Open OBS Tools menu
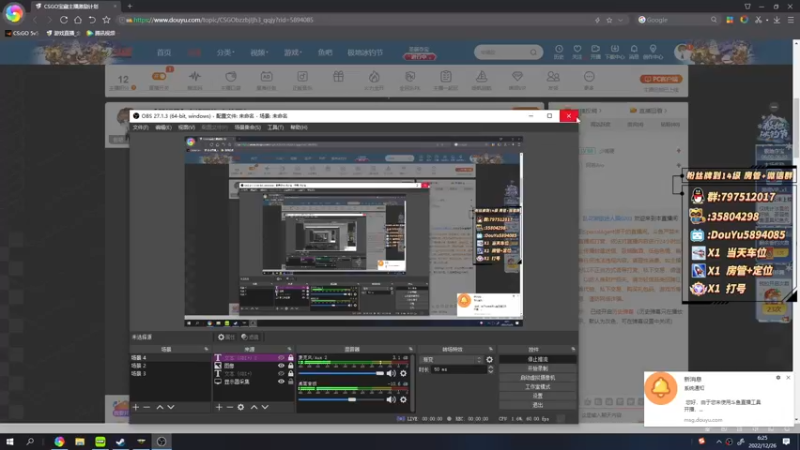800x450 pixels. 276,128
